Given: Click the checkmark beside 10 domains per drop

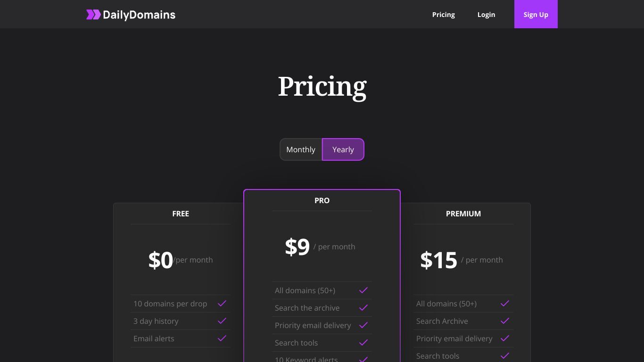Looking at the screenshot, I should pyautogui.click(x=222, y=304).
